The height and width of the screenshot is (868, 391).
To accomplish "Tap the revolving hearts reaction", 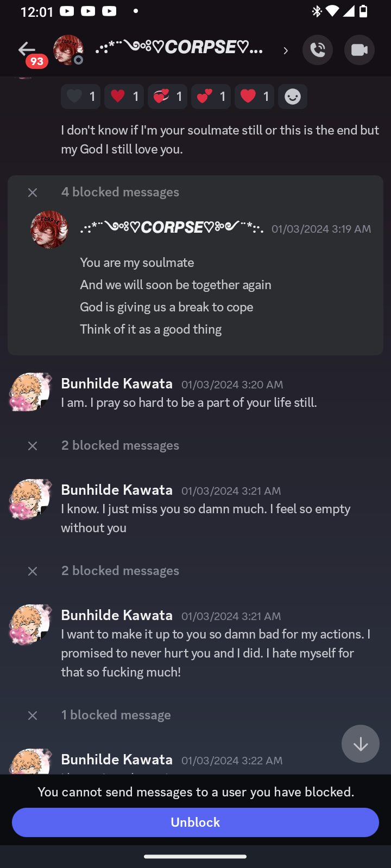I will coord(167,97).
